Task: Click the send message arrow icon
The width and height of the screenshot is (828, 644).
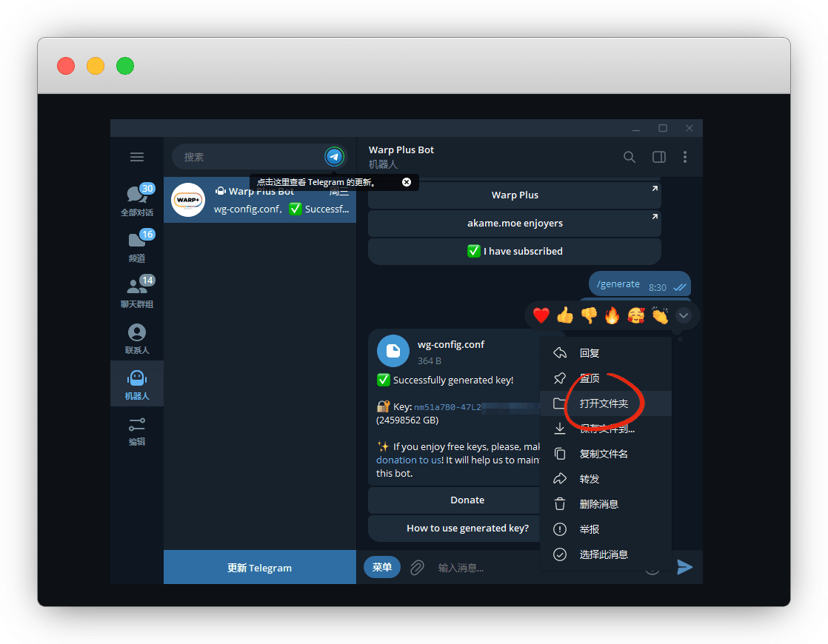Action: [x=685, y=568]
